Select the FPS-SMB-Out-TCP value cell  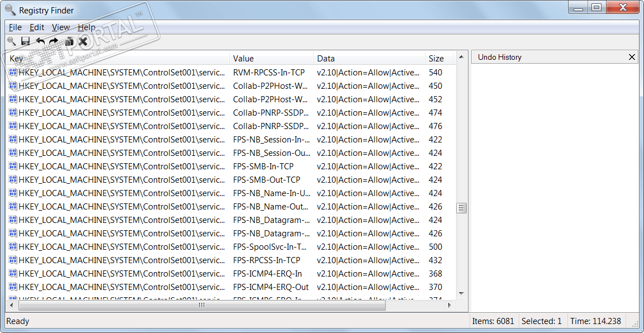pyautogui.click(x=267, y=180)
